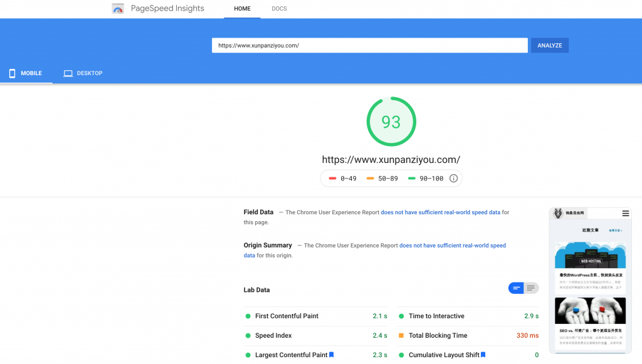This screenshot has height=364, width=642.
Task: Expand the Speed Index metric row
Action: pyautogui.click(x=273, y=336)
